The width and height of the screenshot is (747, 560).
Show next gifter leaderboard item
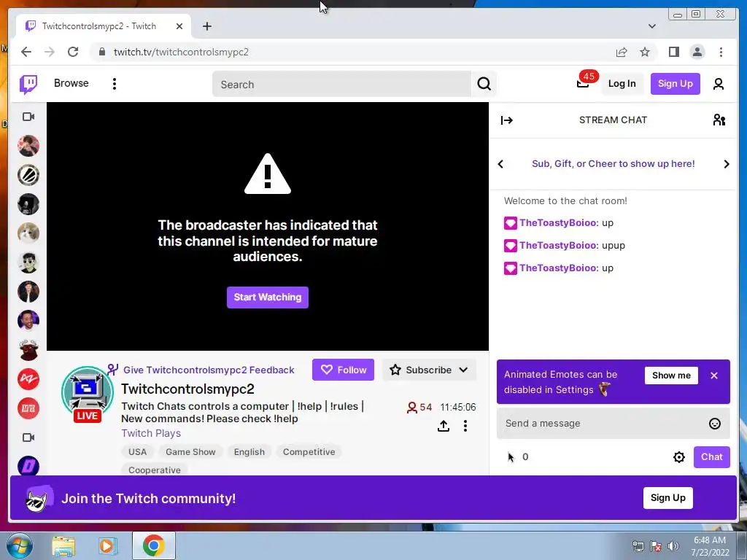(x=727, y=164)
